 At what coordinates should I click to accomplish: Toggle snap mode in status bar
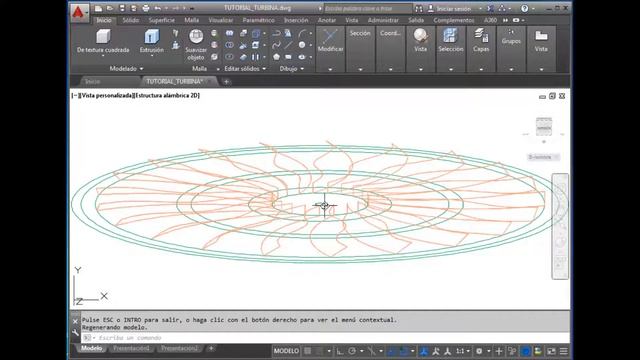point(319,351)
